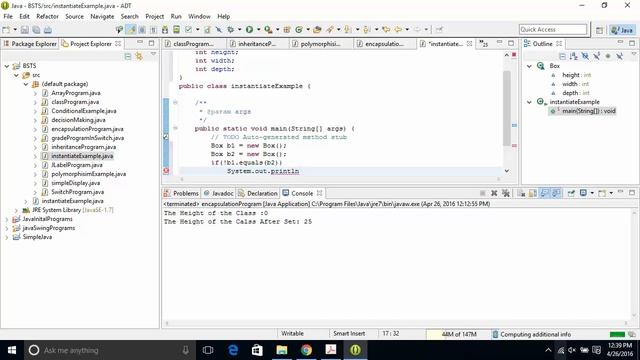640x360 pixels.
Task: Toggle Hide Non-Public Members in the Outline
Action: pos(608,56)
